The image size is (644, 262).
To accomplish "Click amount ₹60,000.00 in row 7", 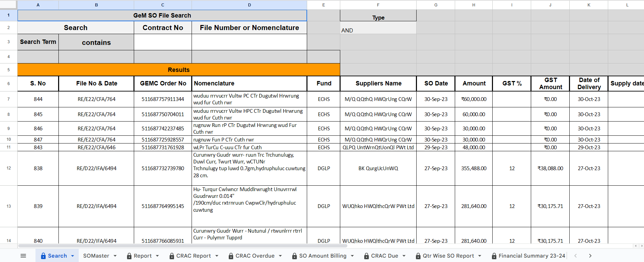I will 474,99.
